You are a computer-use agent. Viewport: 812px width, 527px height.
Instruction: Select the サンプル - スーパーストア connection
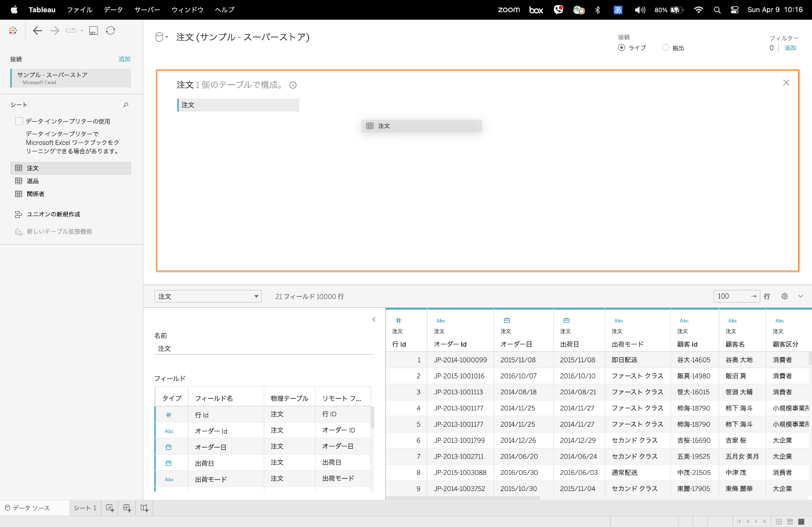tap(71, 78)
